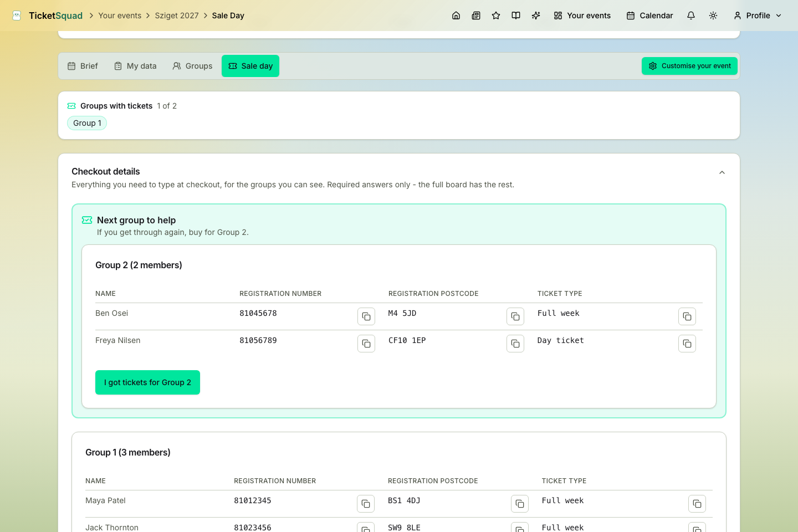Click Customise your event button
Viewport: 798px width, 532px height.
pyautogui.click(x=689, y=66)
